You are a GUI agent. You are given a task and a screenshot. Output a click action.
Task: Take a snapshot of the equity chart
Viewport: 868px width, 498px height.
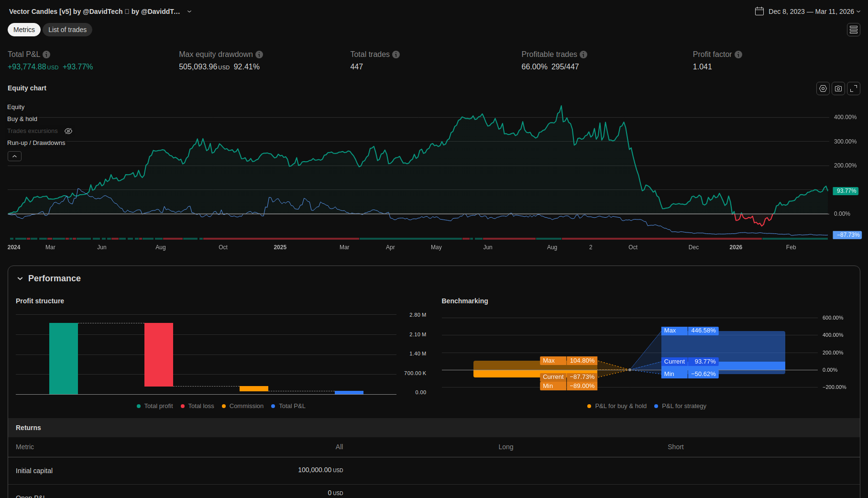coord(838,89)
